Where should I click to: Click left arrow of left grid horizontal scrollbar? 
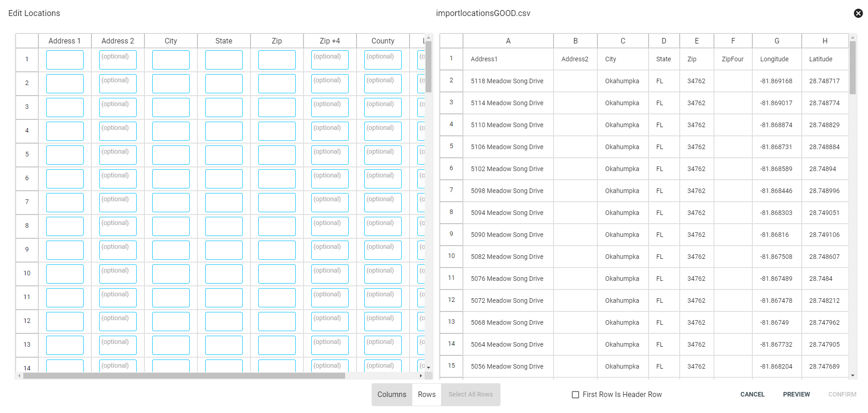(x=19, y=375)
